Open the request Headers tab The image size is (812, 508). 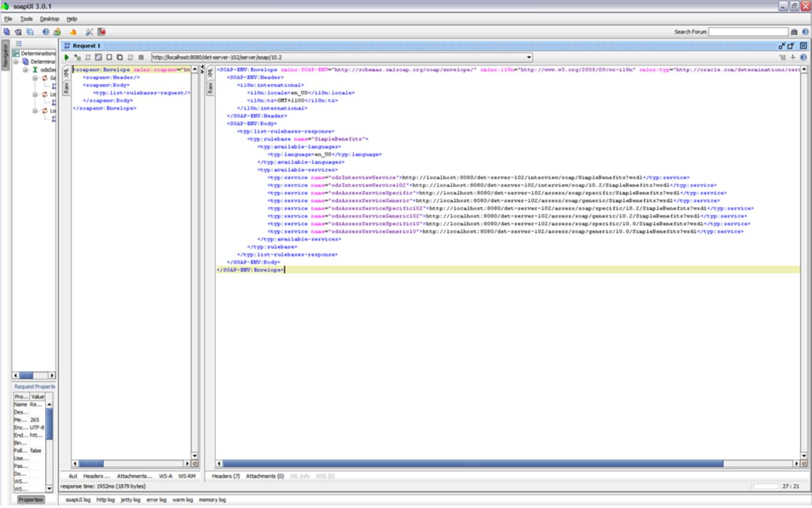point(96,476)
